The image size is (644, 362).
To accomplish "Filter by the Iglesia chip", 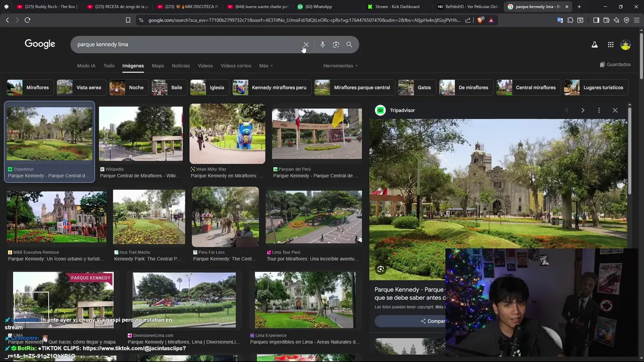I will (x=209, y=87).
